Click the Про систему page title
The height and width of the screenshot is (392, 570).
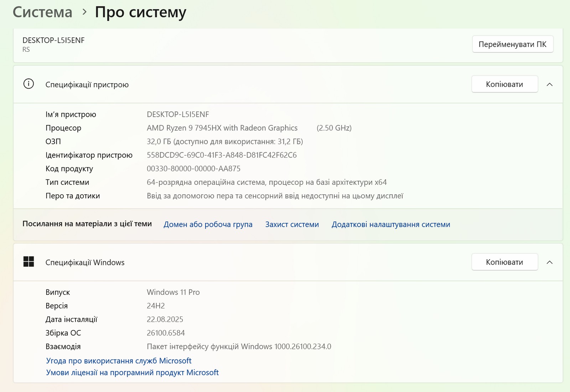[140, 12]
